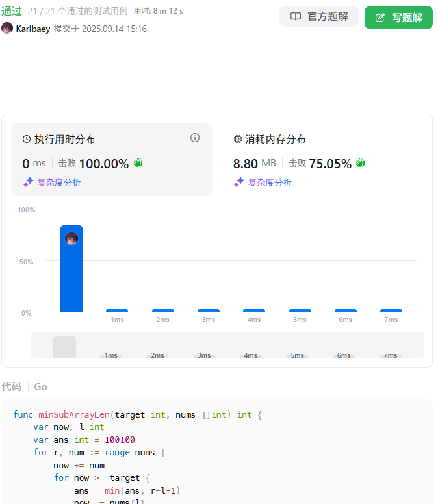The width and height of the screenshot is (438, 504).
Task: Click the sparkle icon beside runtime 复杂度分析
Action: 29,182
